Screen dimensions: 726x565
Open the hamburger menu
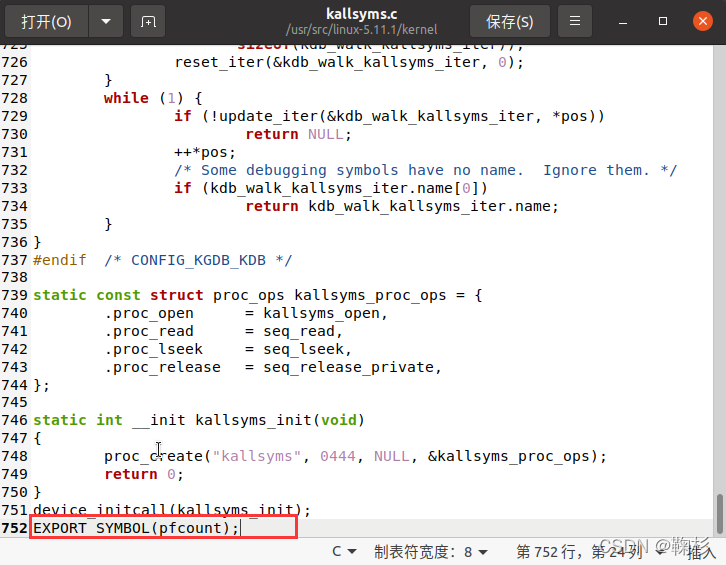(575, 21)
